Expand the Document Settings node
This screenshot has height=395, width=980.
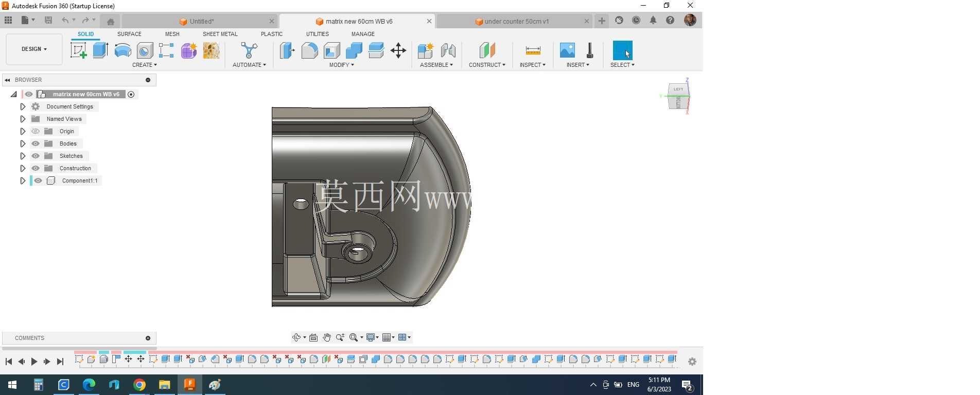(x=23, y=106)
